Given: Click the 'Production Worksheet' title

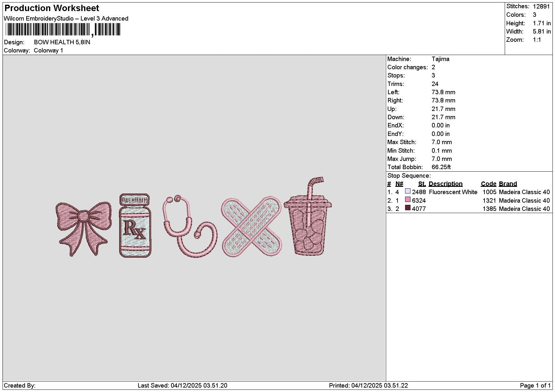Looking at the screenshot, I should 52,8.
